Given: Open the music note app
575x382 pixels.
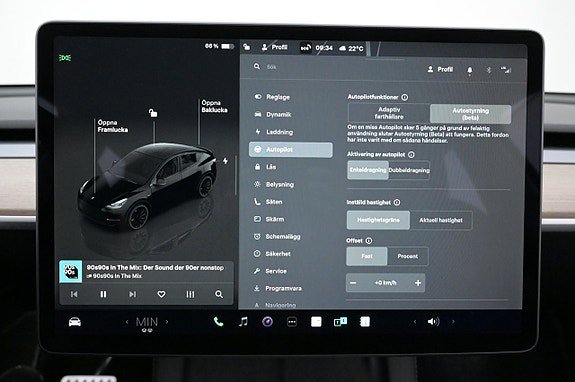Looking at the screenshot, I should pos(243,322).
